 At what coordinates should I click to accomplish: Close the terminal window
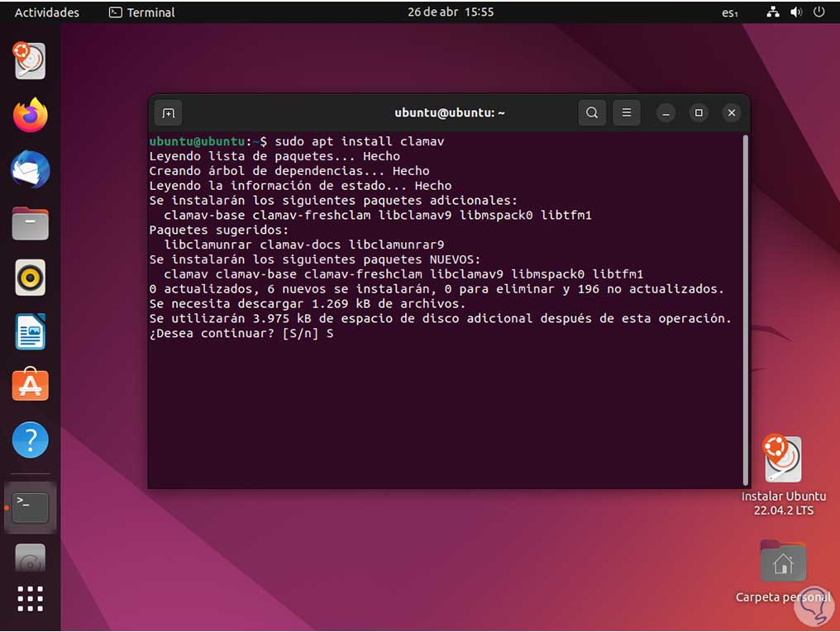(731, 113)
